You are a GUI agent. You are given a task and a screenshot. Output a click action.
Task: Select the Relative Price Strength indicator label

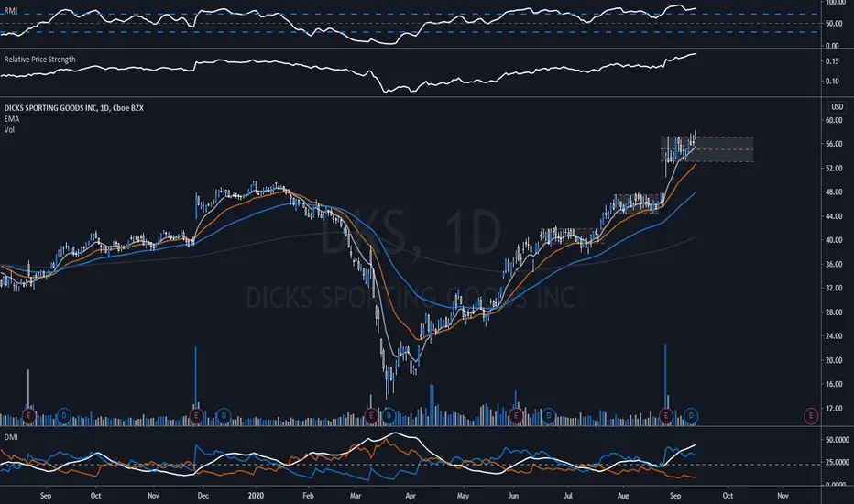[39, 60]
